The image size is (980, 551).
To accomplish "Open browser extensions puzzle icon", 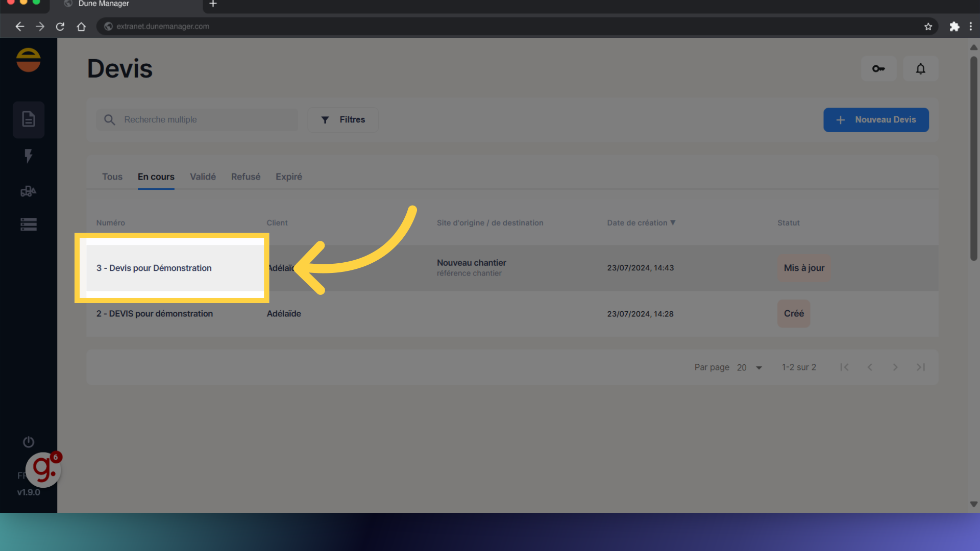I will [954, 27].
